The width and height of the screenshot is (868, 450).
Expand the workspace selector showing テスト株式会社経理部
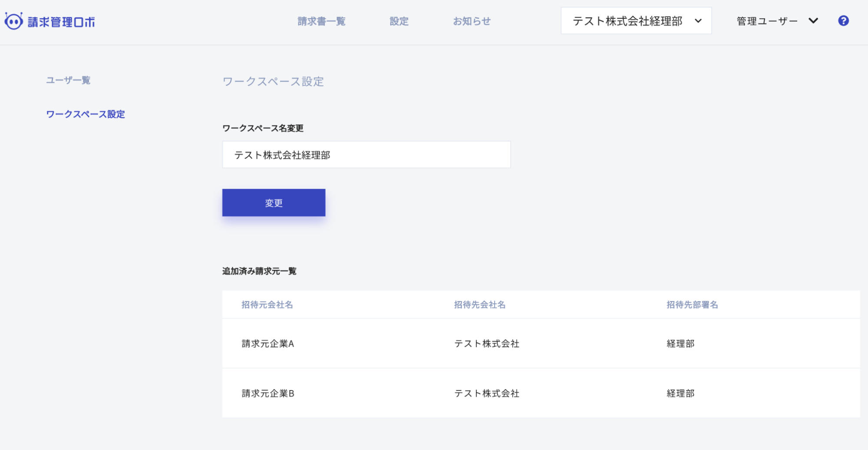pos(636,20)
